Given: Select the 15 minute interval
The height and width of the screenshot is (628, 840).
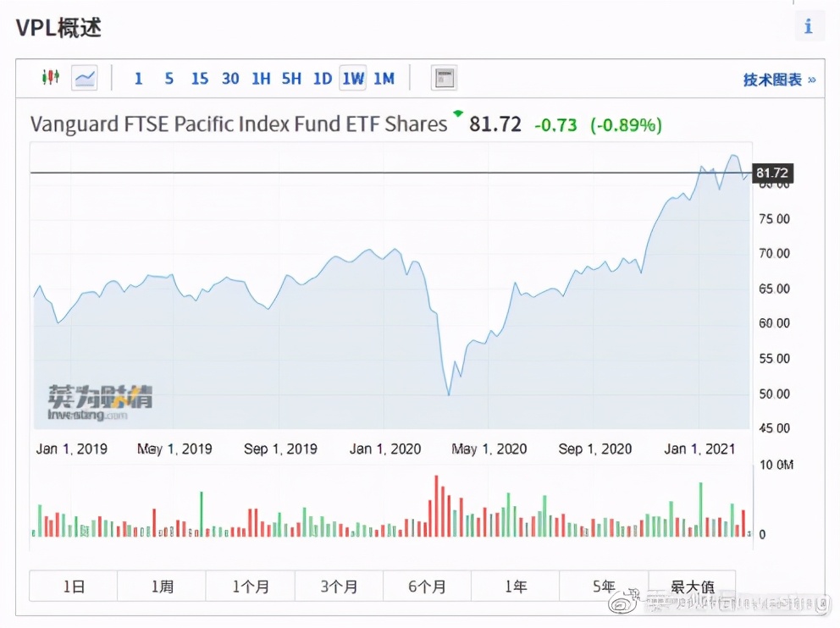Looking at the screenshot, I should pos(199,79).
